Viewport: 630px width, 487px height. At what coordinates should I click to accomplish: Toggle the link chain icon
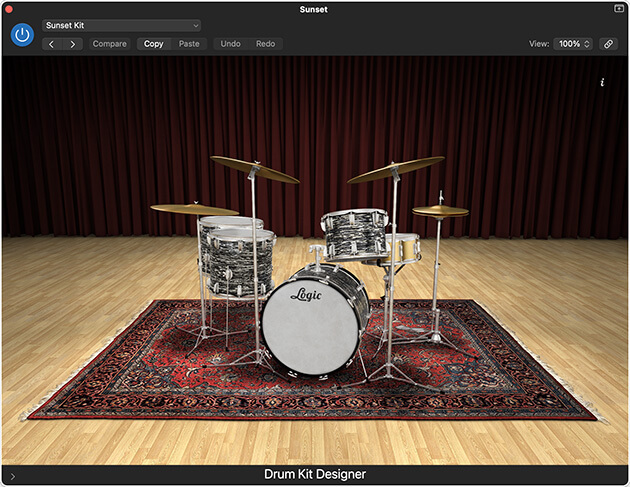click(607, 44)
